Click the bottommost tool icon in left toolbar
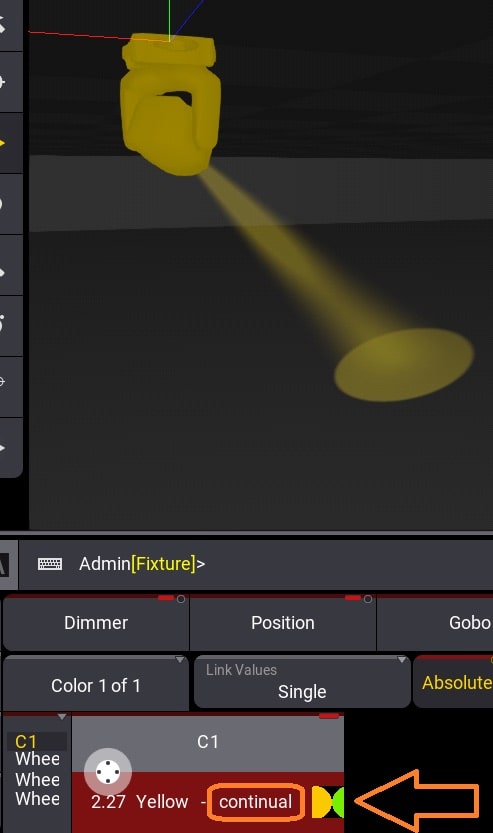 click(x=4, y=447)
